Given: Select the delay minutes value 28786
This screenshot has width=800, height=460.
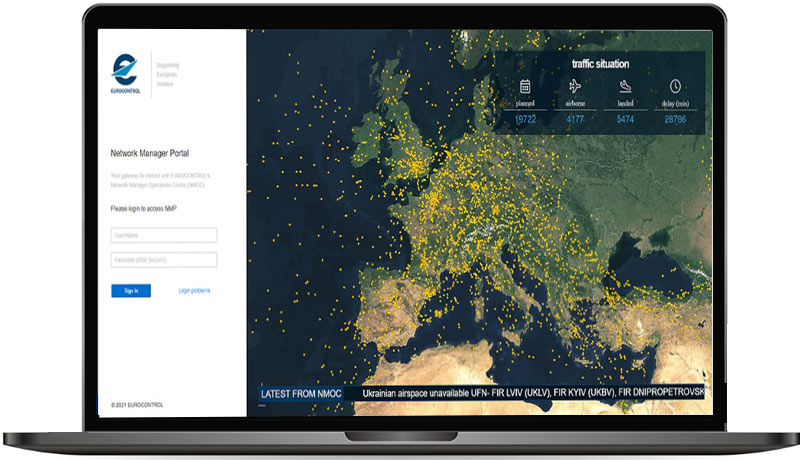Looking at the screenshot, I should [x=675, y=120].
